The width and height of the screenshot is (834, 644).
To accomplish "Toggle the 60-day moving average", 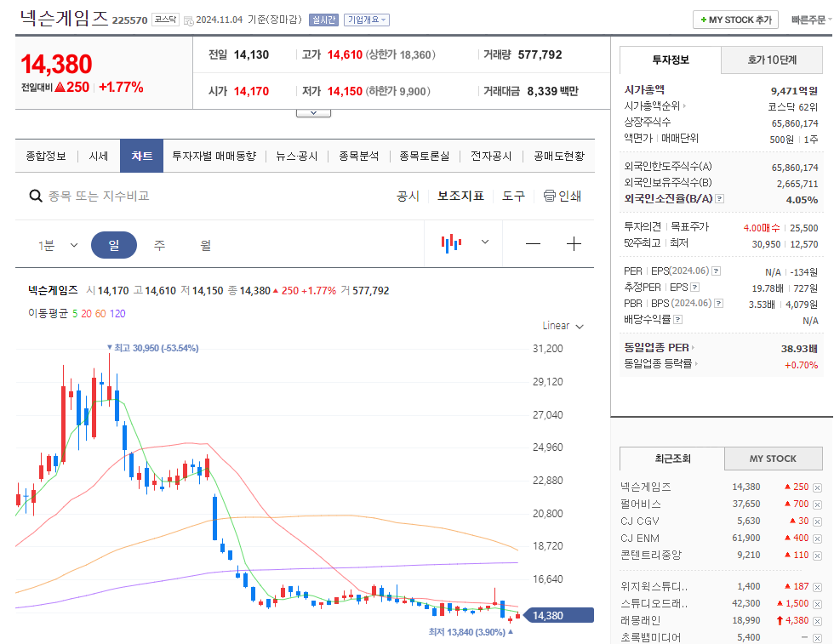I will coord(100,314).
